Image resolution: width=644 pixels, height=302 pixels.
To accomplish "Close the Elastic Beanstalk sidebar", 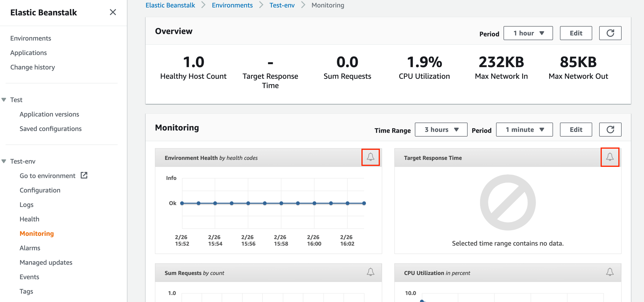I will [x=113, y=12].
